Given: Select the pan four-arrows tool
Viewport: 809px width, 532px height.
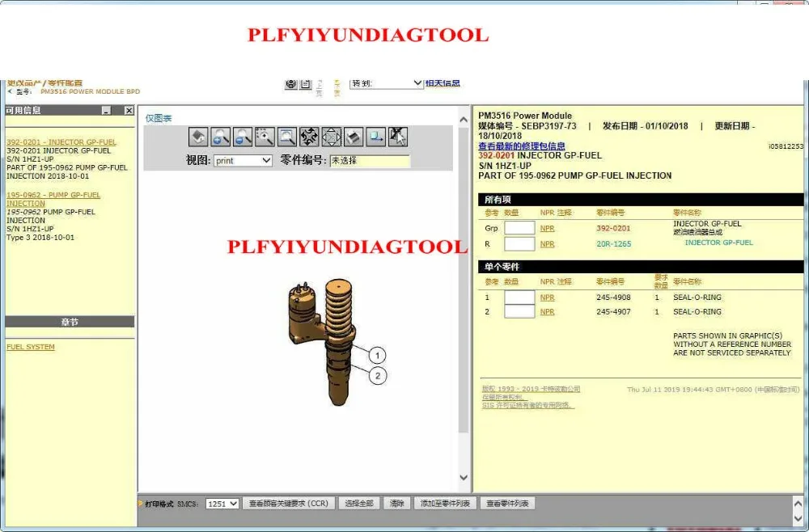Looking at the screenshot, I should 331,137.
